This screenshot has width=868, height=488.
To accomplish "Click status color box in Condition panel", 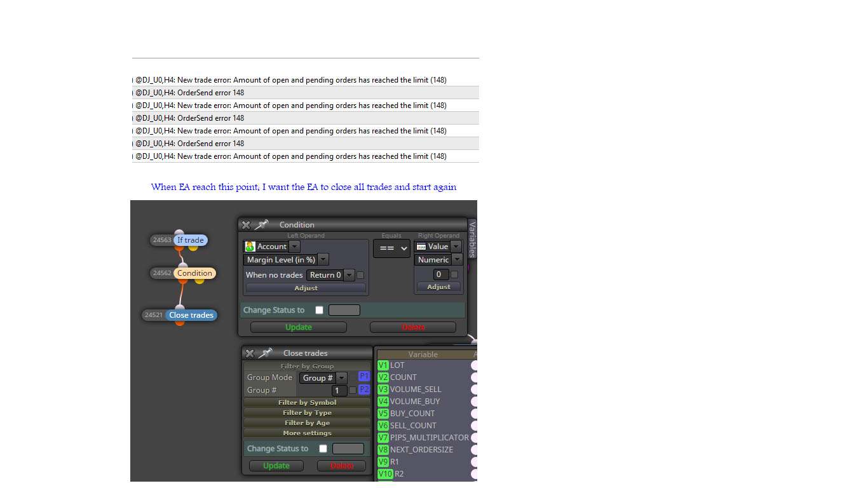I will tap(344, 310).
